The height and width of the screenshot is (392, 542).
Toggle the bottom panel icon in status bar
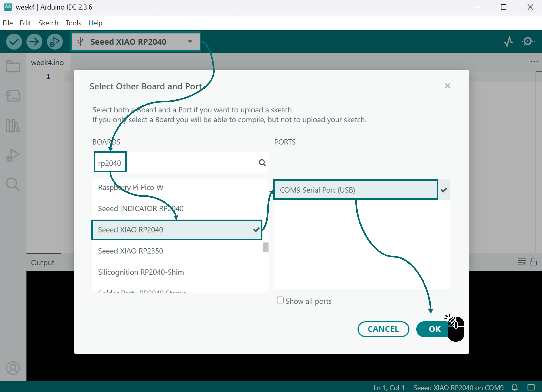531,387
